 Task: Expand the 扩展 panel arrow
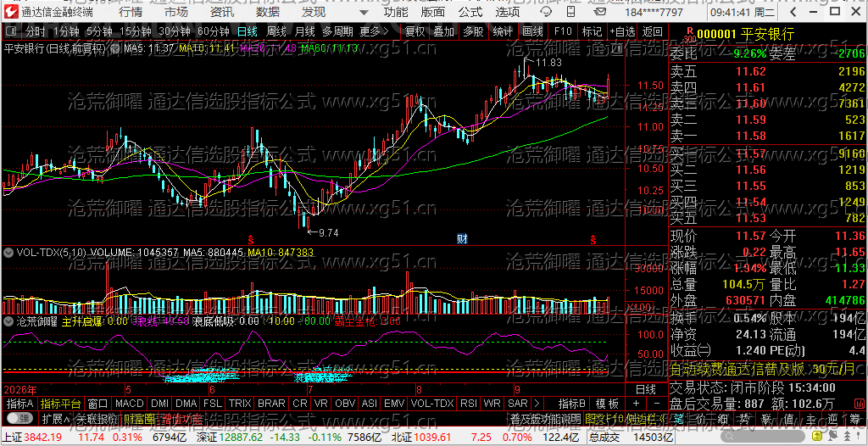pos(55,418)
